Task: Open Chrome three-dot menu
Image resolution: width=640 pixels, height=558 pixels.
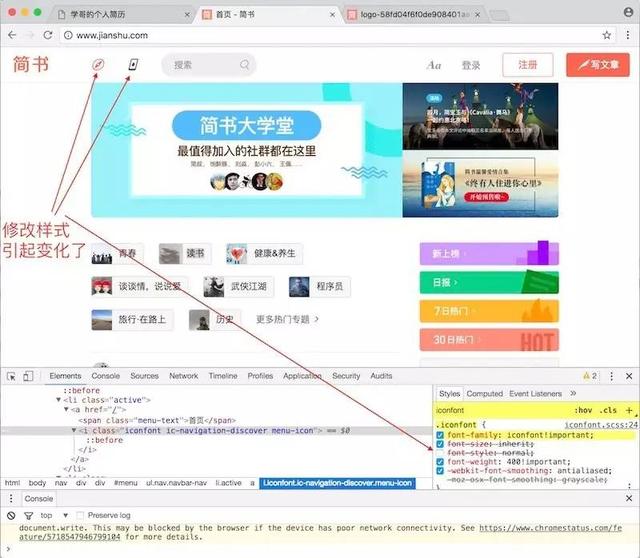Action: [628, 35]
